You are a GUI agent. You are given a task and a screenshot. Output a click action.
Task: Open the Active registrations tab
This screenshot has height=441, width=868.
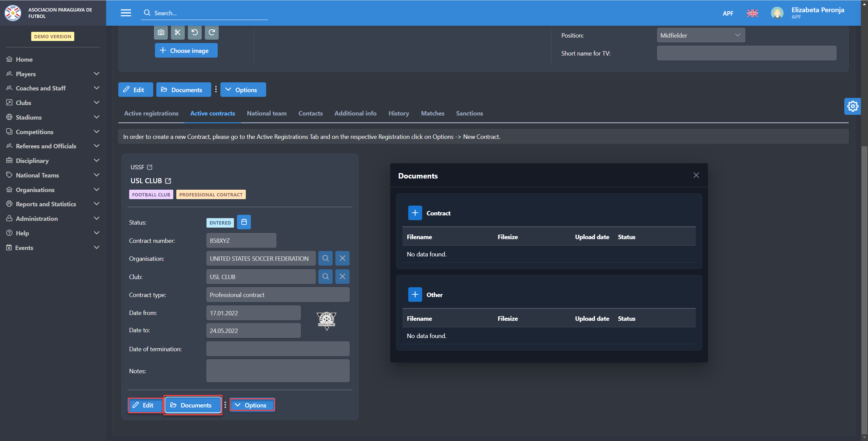(151, 113)
